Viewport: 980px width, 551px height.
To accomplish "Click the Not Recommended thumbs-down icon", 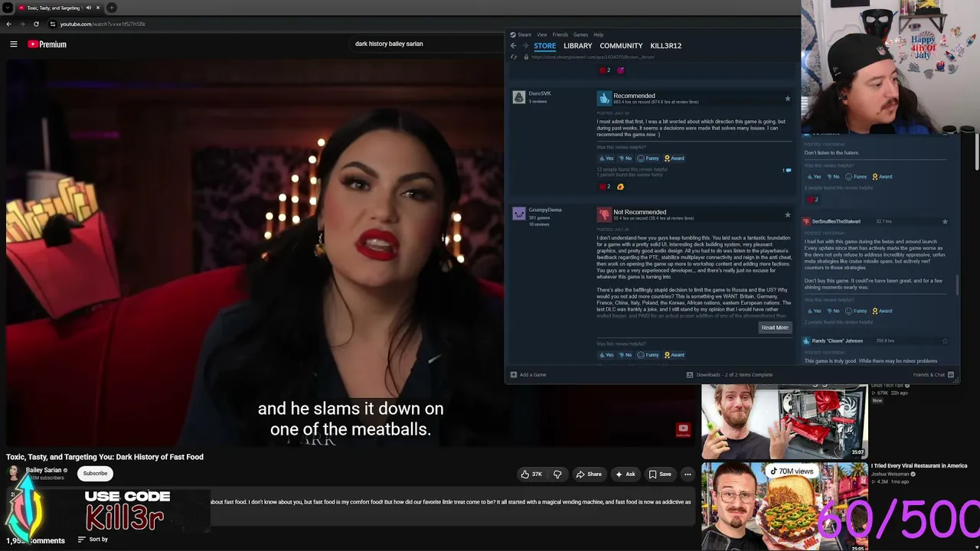I will tap(604, 214).
